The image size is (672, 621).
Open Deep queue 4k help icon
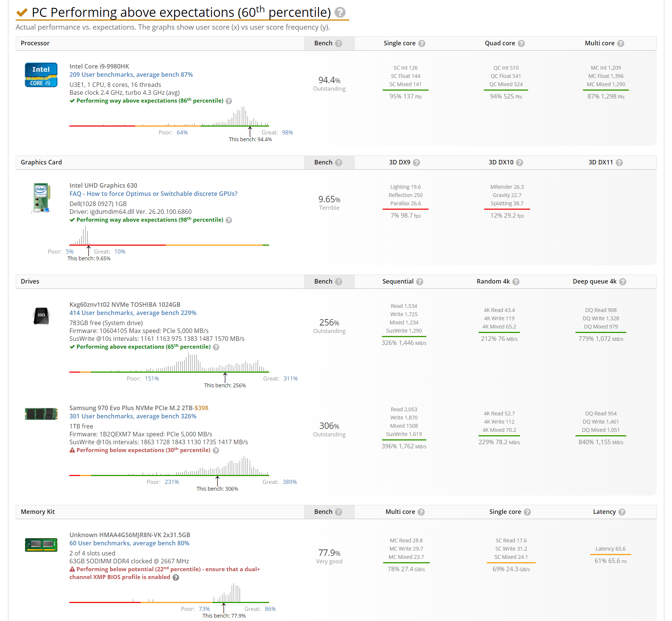point(623,282)
